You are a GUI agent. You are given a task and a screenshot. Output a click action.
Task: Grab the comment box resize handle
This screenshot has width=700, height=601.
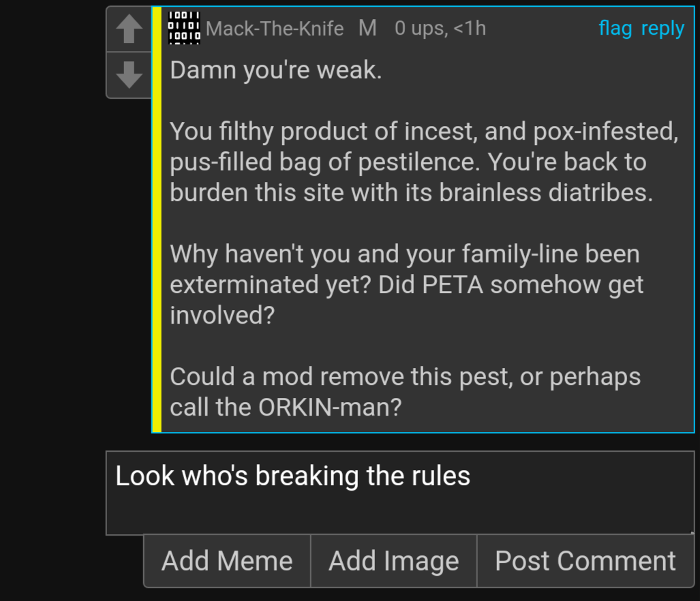click(x=692, y=532)
